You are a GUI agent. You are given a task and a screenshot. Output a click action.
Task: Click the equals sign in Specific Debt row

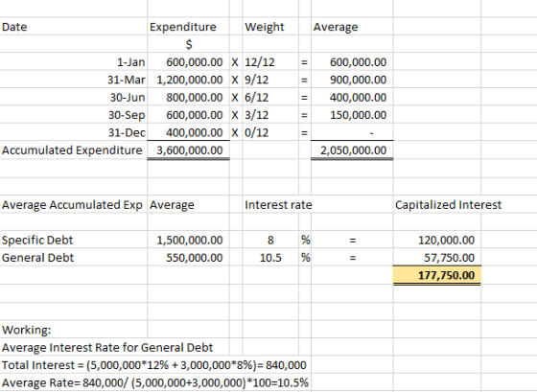[x=353, y=241]
